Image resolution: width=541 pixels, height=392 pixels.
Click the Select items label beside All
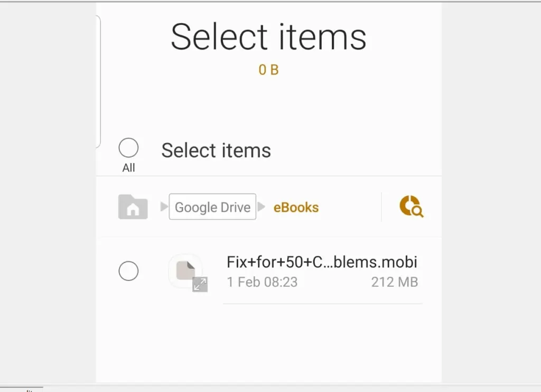[x=216, y=151]
